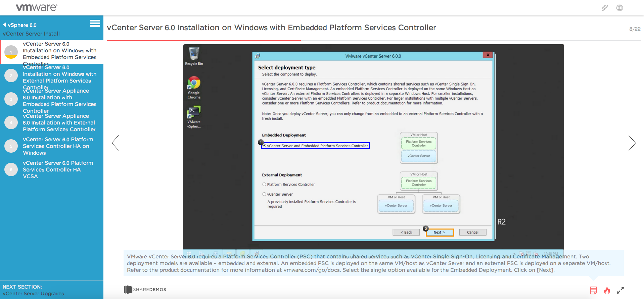The width and height of the screenshot is (644, 299).
Task: Open Google Chrome desktop icon
Action: (x=194, y=88)
